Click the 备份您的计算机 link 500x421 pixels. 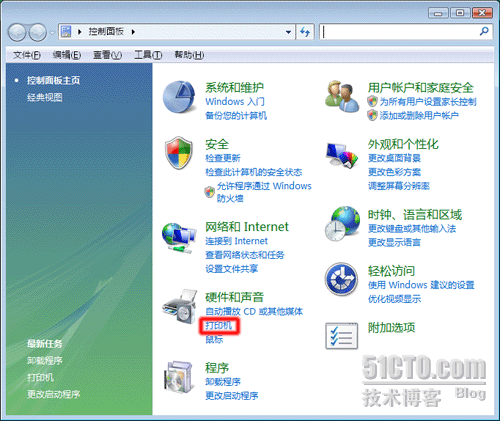[236, 115]
